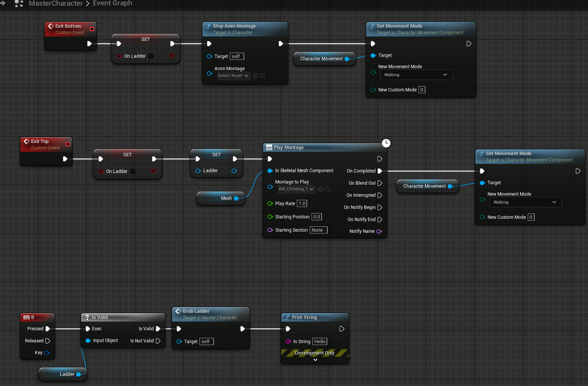588x386 pixels.
Task: Click the Key output pin on B node
Action: (x=47, y=353)
